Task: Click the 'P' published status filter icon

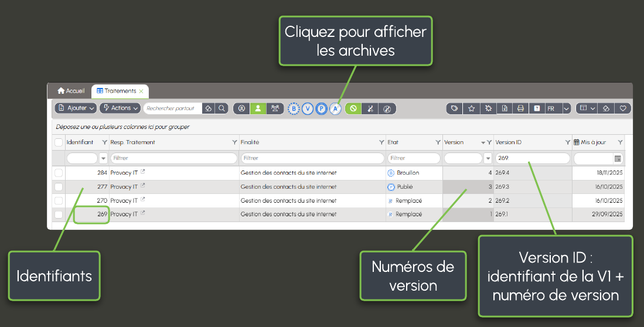Action: [321, 108]
